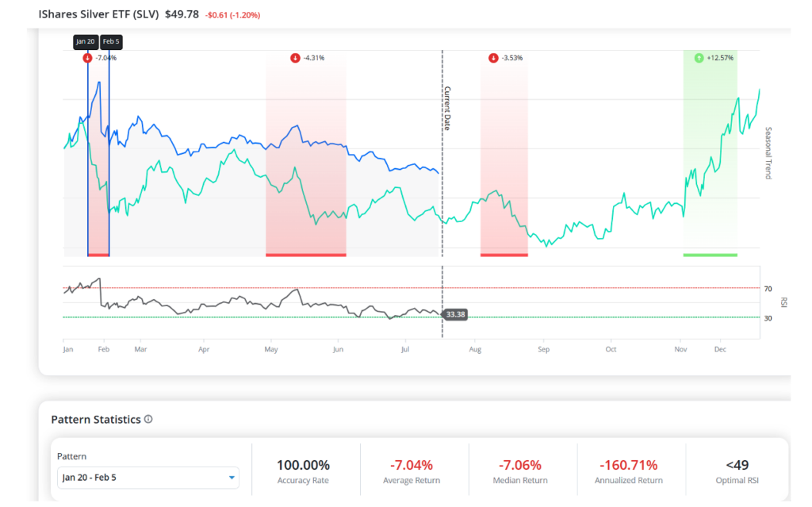Click the red down-arrow icon beside -7.04%
The width and height of the screenshot is (812, 507).
click(87, 58)
